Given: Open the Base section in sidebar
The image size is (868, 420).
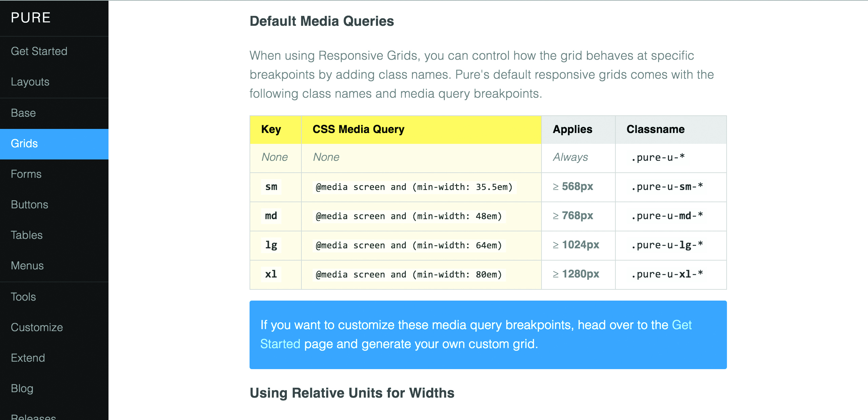Looking at the screenshot, I should [23, 113].
